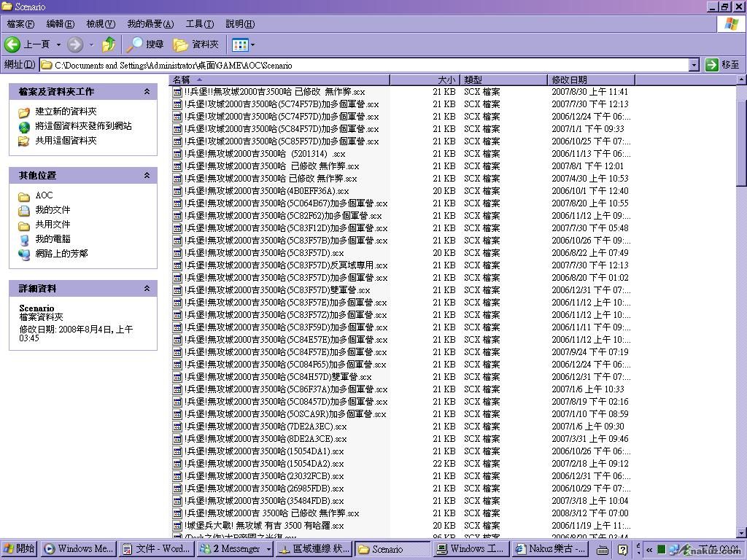Open the AOC folder link
747x560 pixels.
[44, 195]
